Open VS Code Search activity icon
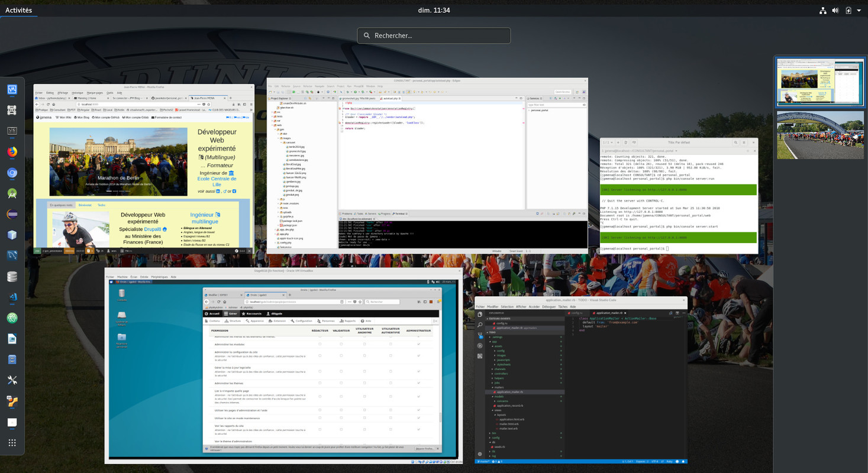Viewport: 868px width, 473px height. coord(480,325)
